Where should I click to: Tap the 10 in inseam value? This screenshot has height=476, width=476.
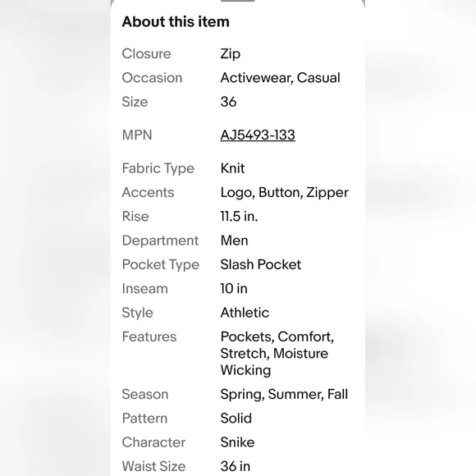[x=234, y=288]
